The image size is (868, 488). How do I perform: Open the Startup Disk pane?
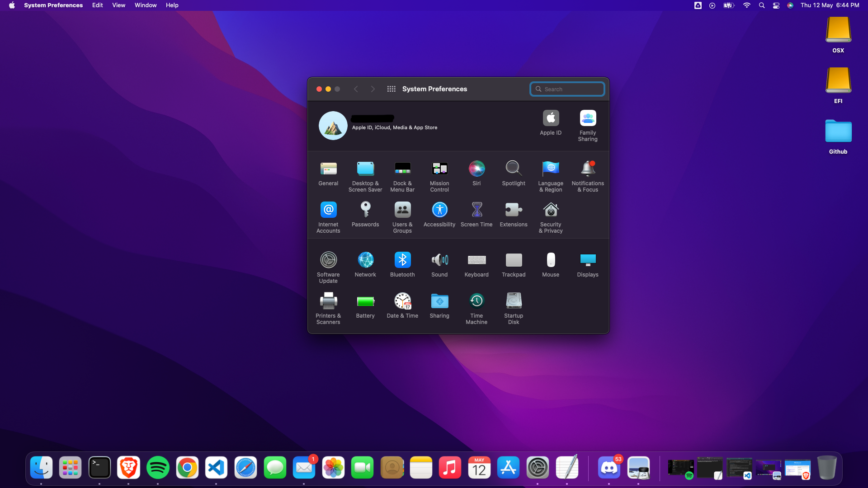(514, 301)
